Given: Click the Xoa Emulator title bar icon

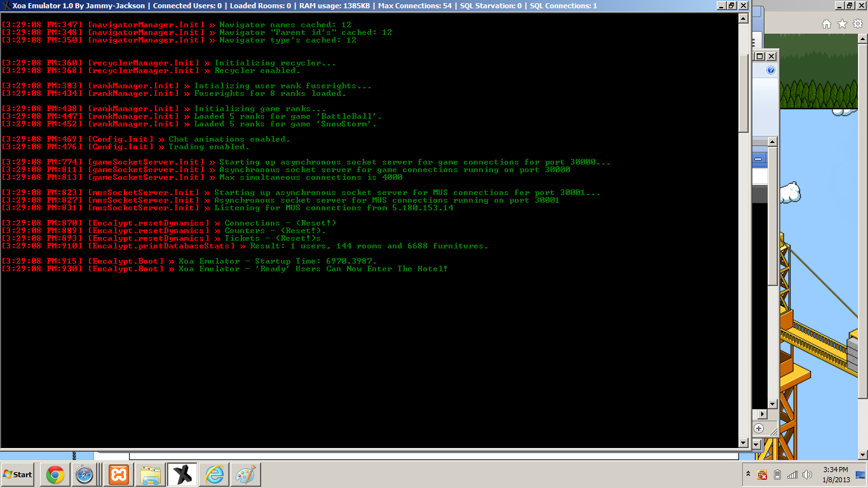Looking at the screenshot, I should tap(6, 6).
